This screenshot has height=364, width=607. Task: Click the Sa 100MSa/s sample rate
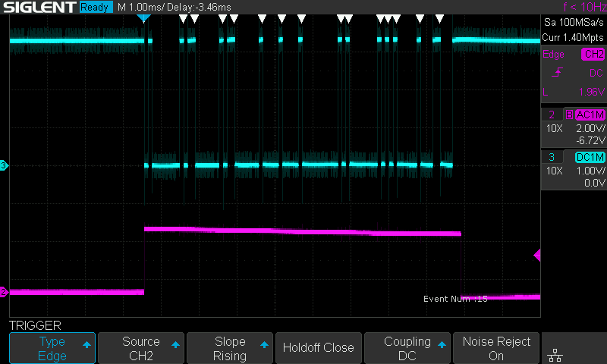point(574,23)
